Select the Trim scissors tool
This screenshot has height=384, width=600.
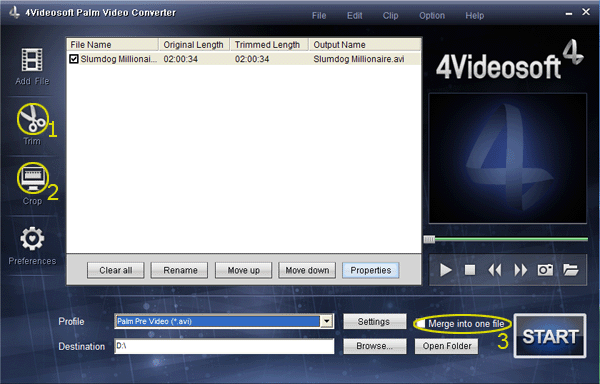point(33,119)
